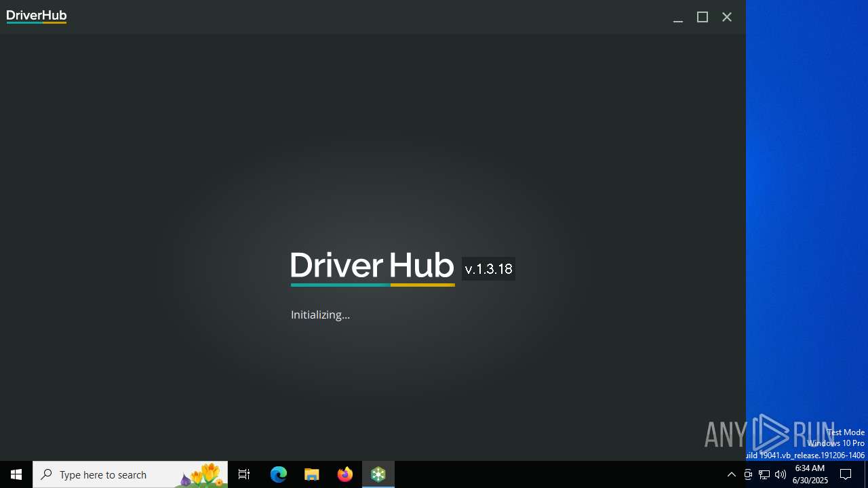Show hidden system tray icons

click(x=731, y=474)
